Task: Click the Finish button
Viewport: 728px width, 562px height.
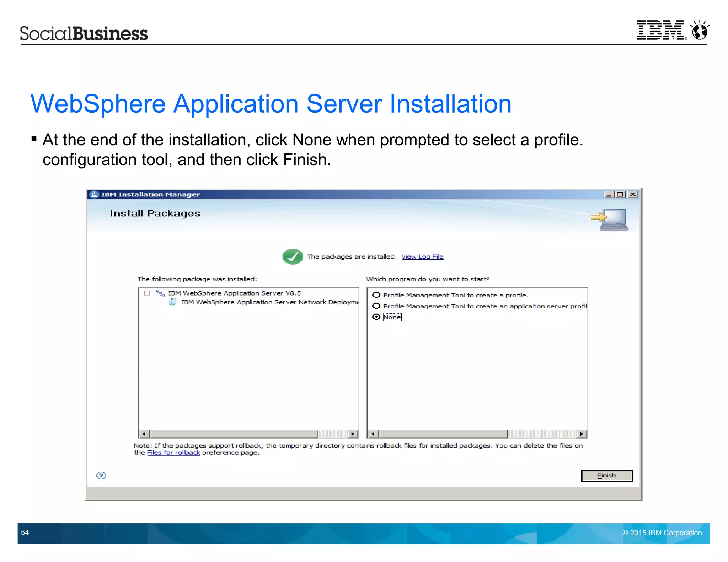Action: [x=607, y=475]
